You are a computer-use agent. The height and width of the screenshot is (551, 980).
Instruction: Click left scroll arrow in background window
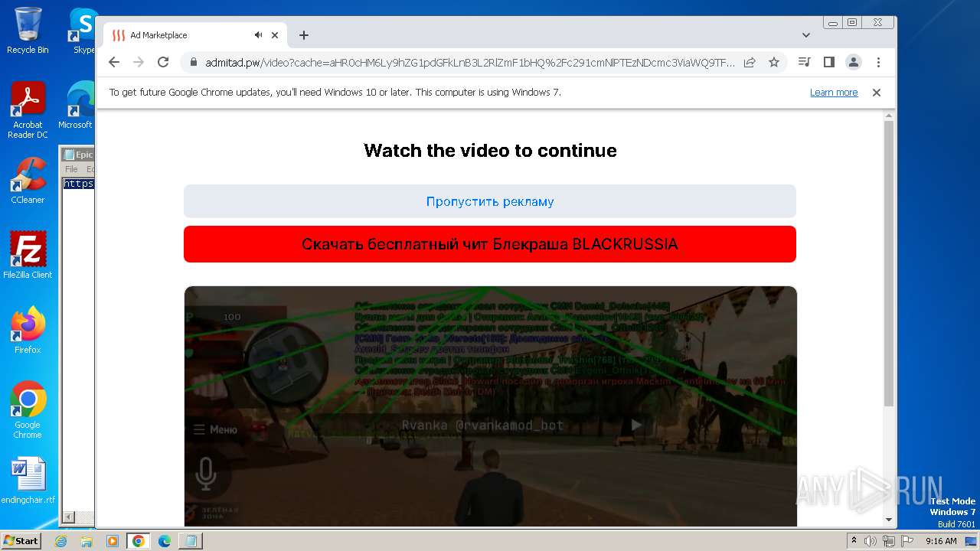point(67,517)
